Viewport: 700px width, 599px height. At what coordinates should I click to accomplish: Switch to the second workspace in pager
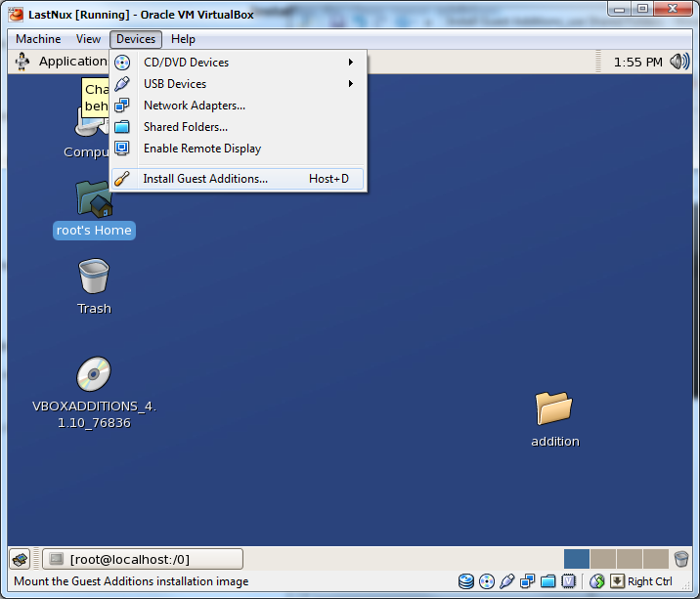click(603, 559)
